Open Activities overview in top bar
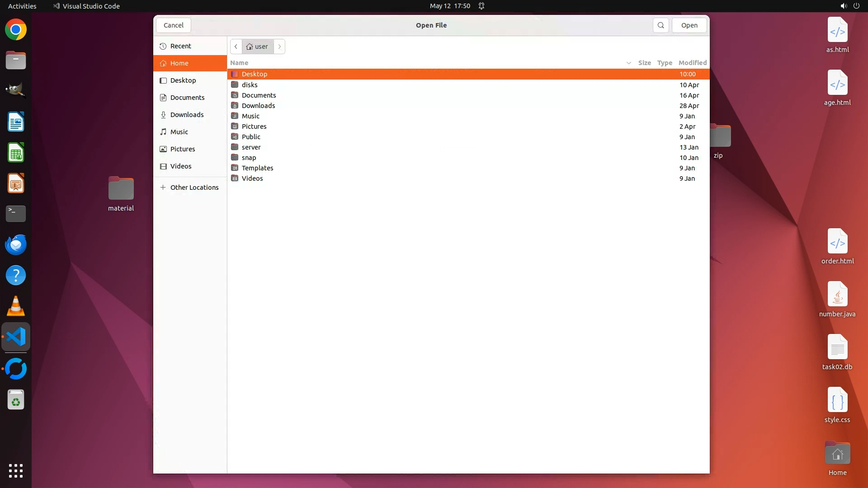868x488 pixels. [22, 6]
